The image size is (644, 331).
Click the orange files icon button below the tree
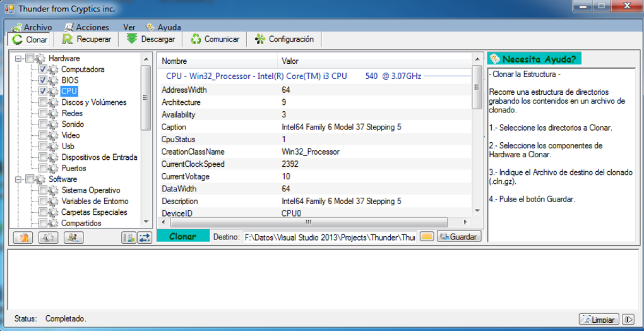[23, 238]
